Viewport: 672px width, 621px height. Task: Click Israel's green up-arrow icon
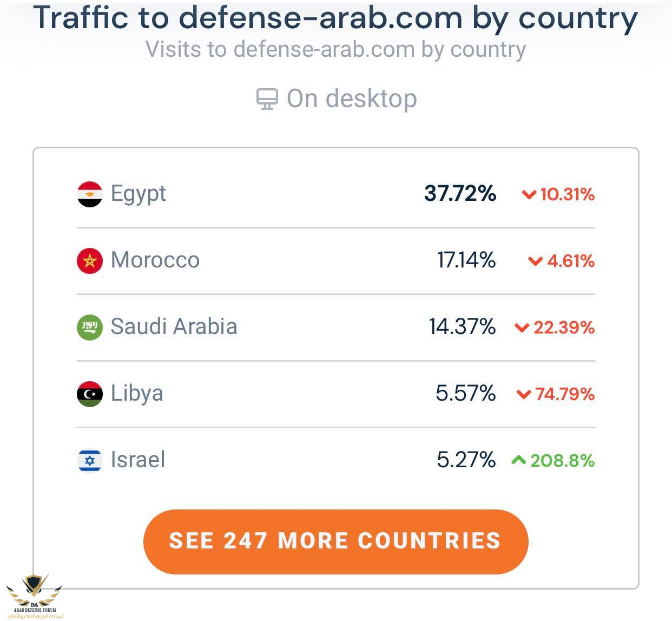coord(518,460)
